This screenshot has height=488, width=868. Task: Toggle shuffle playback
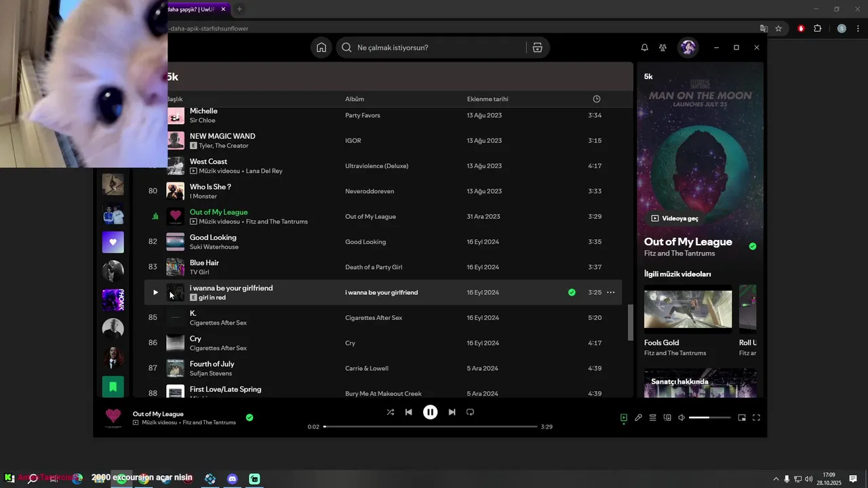[390, 412]
